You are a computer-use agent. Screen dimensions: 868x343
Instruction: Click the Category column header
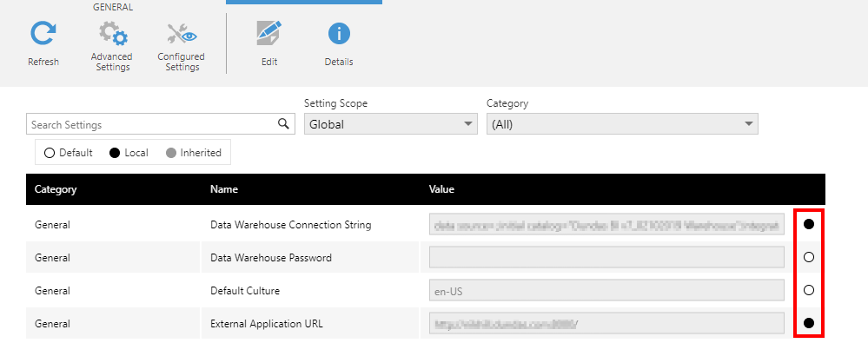coord(56,189)
